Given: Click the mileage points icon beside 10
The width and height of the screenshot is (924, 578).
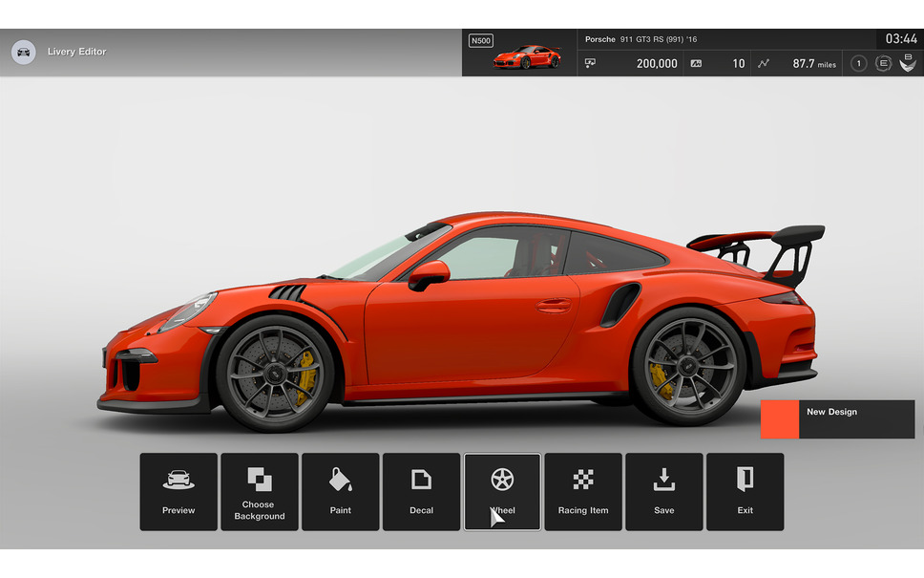Looking at the screenshot, I should coord(696,64).
